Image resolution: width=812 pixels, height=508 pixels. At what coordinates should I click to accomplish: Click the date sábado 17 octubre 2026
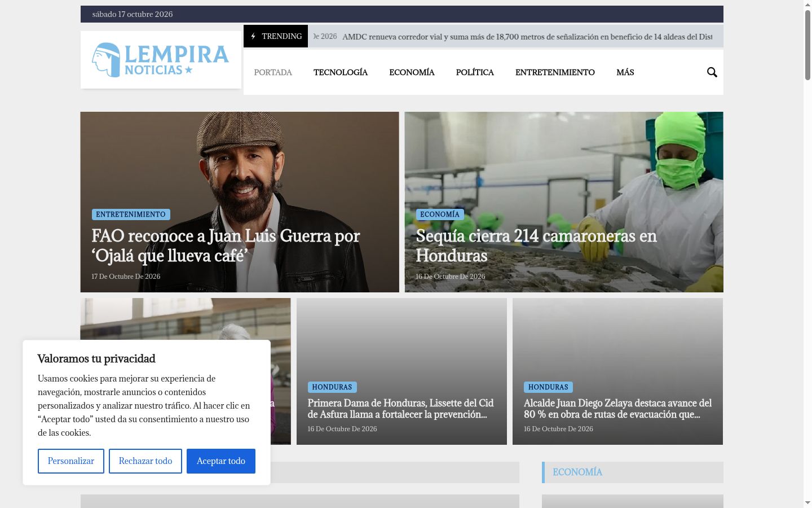point(133,14)
